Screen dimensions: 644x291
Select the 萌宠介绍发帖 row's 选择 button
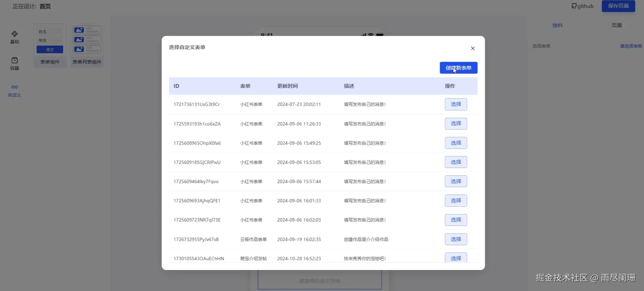tap(456, 258)
